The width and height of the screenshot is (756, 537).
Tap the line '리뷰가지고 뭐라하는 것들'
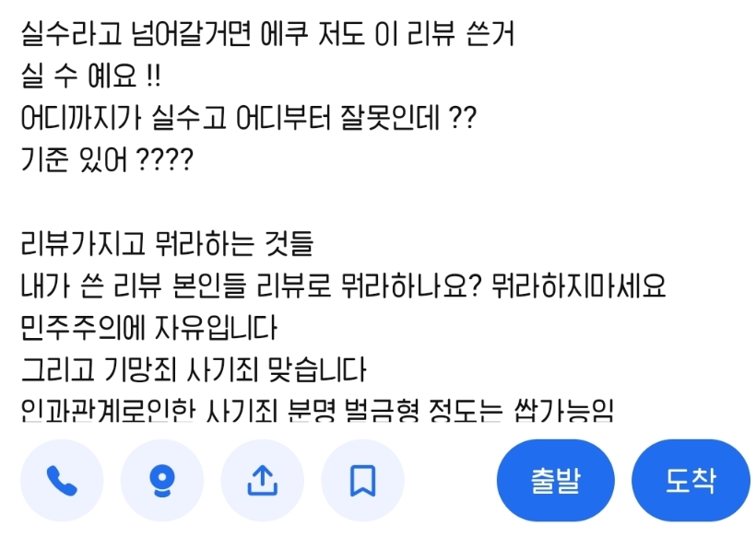(167, 244)
